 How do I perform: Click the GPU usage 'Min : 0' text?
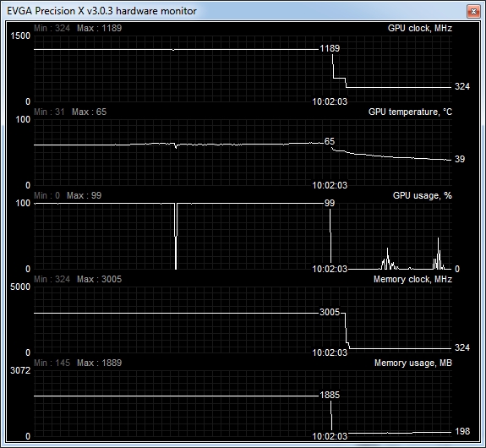pos(46,195)
